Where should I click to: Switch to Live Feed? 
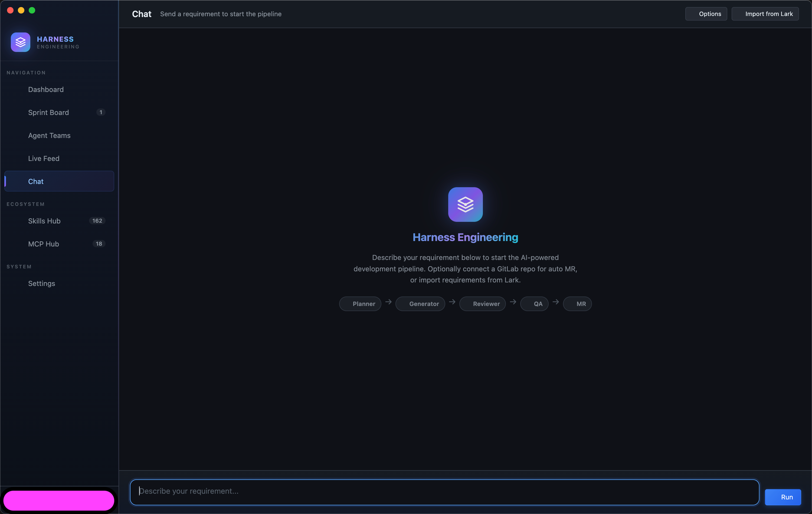(59, 159)
